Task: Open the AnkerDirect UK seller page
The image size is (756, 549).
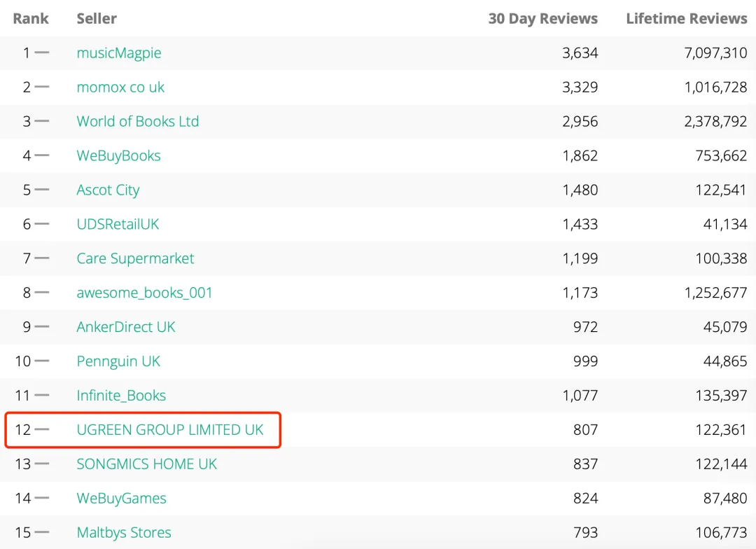Action: click(126, 328)
